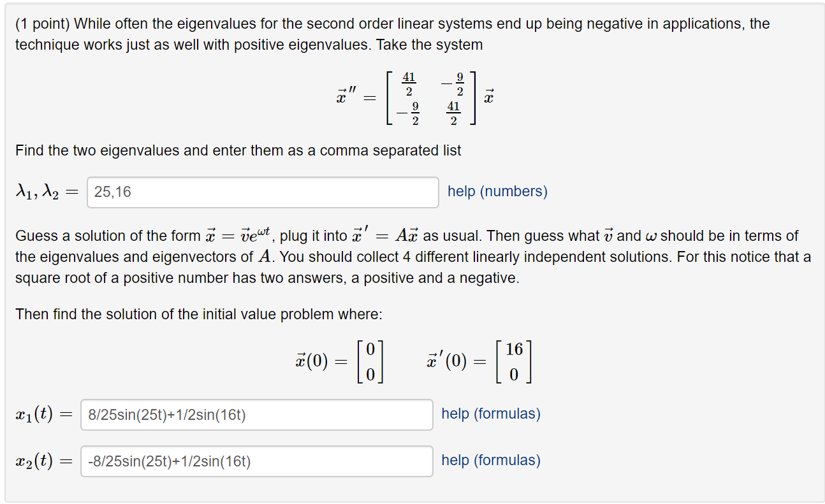The height and width of the screenshot is (504, 825).
Task: Open the help (formulas) link next to x2(t)
Action: coord(491,461)
